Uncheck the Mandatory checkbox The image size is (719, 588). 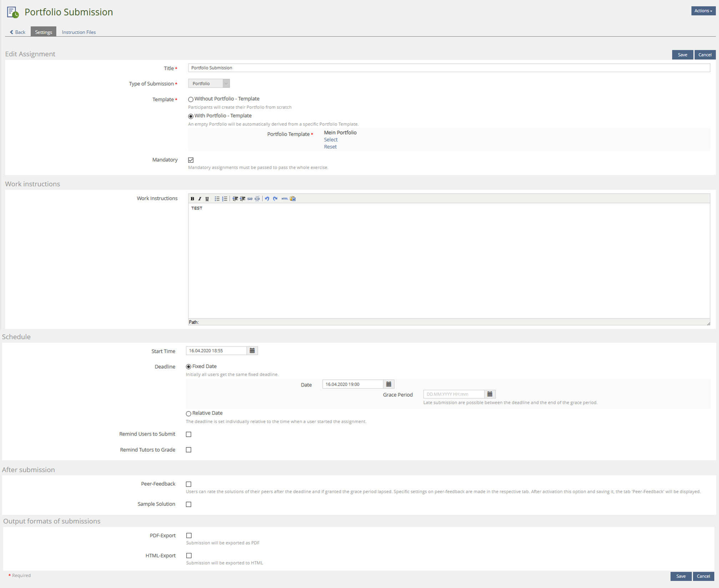(x=191, y=160)
